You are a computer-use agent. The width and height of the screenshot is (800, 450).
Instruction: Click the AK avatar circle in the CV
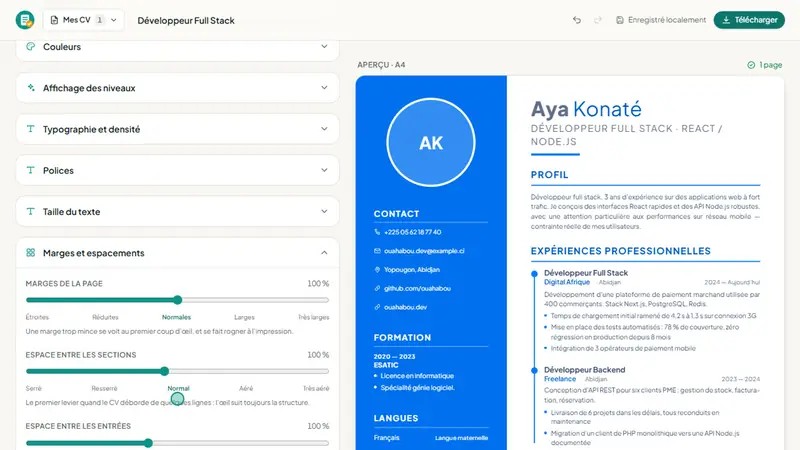(x=431, y=142)
